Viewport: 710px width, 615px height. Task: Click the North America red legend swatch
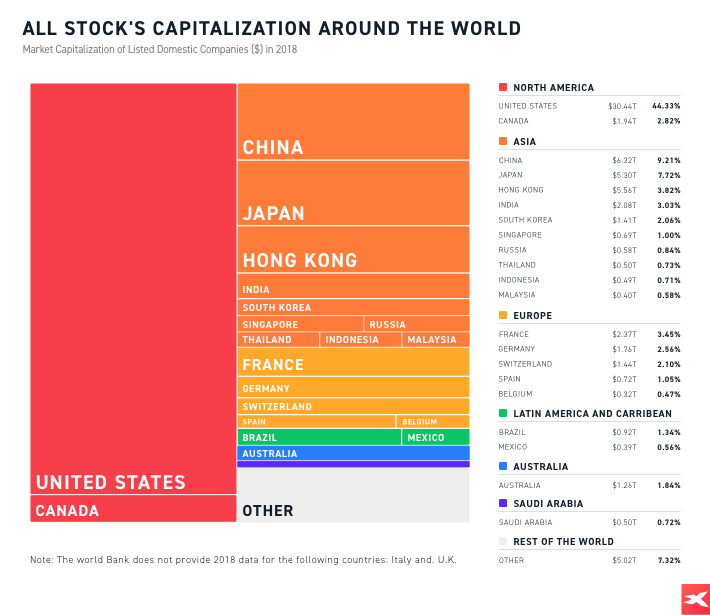coord(503,88)
